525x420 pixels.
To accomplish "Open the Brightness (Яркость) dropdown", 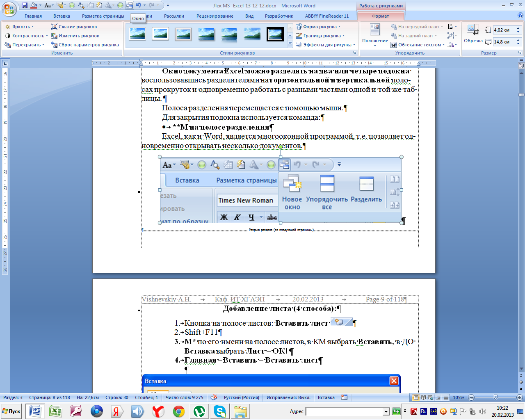I will click(x=20, y=27).
